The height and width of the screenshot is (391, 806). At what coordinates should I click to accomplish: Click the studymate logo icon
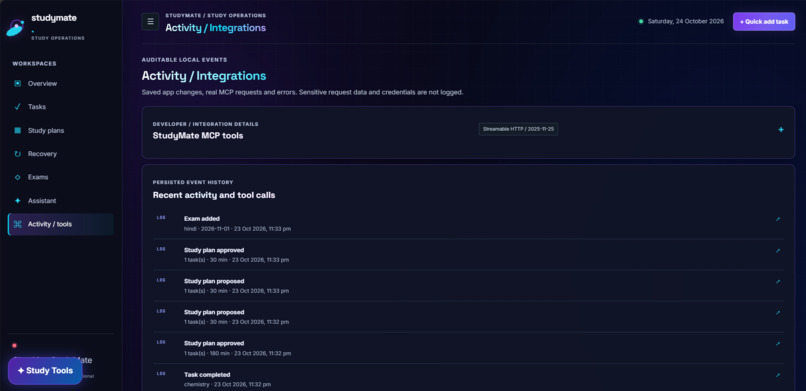point(15,28)
